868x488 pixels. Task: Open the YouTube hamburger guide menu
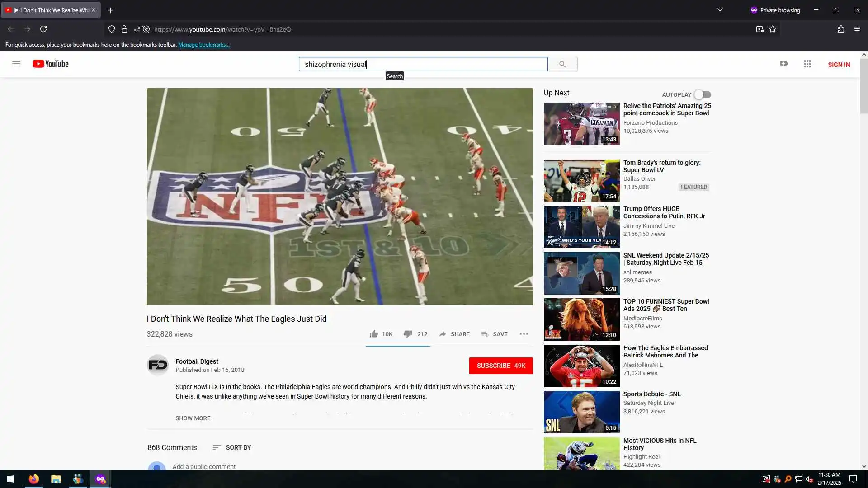tap(16, 64)
